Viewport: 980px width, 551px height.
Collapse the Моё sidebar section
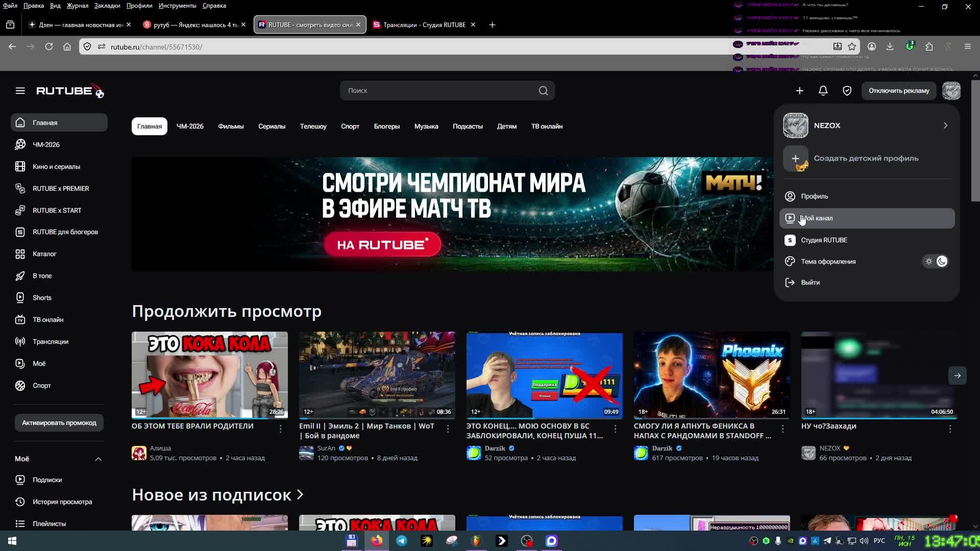point(98,459)
